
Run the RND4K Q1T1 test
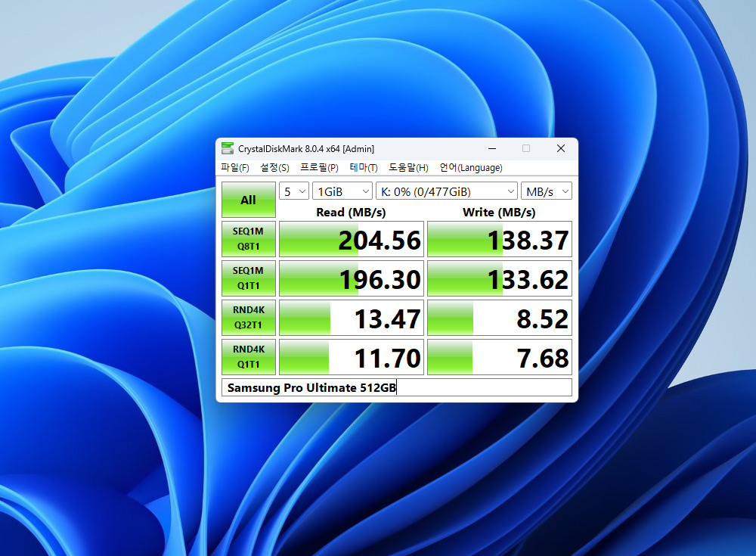(x=248, y=356)
